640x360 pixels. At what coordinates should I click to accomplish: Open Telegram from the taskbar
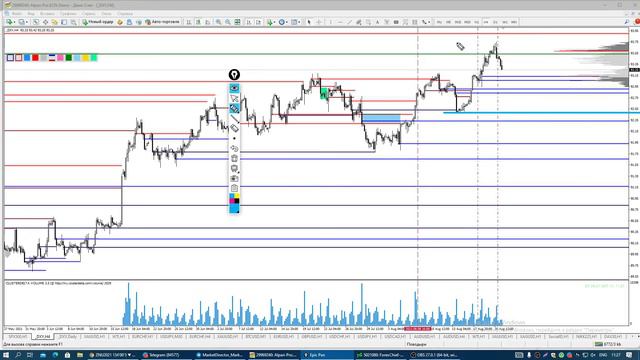coord(166,355)
